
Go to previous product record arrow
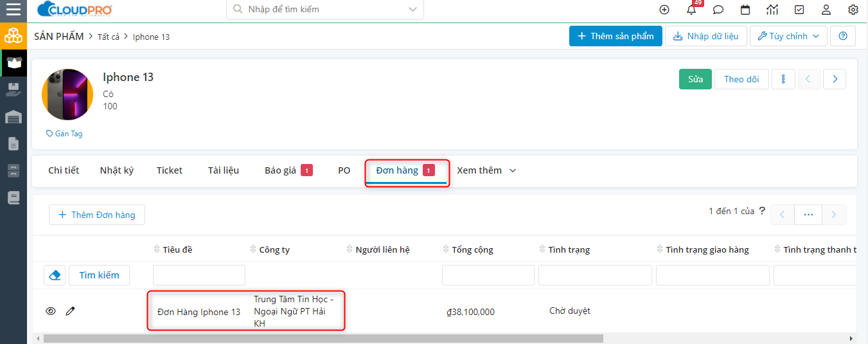809,79
